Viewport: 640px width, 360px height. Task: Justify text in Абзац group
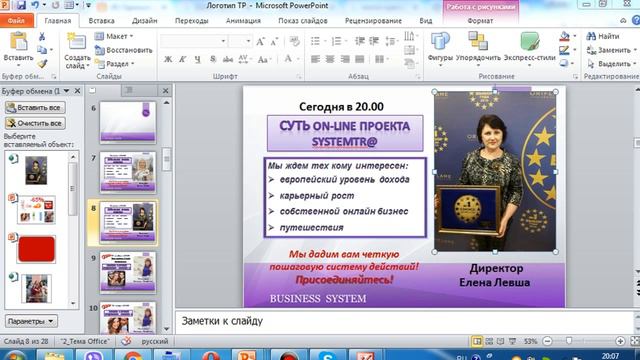point(360,60)
